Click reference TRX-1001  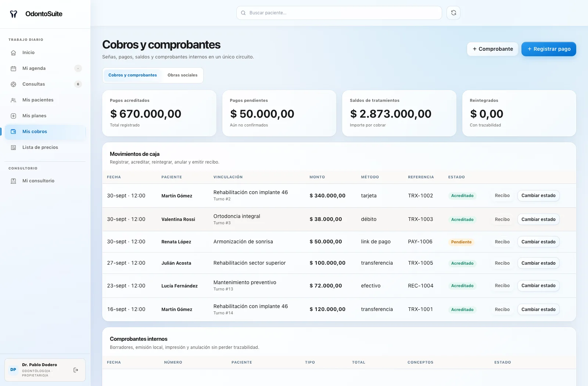pyautogui.click(x=420, y=309)
